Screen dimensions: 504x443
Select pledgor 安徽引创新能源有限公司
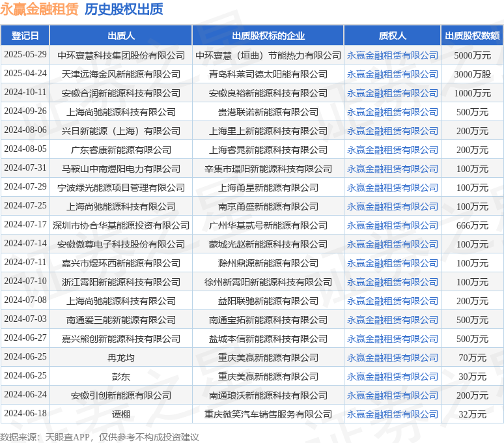(x=121, y=395)
